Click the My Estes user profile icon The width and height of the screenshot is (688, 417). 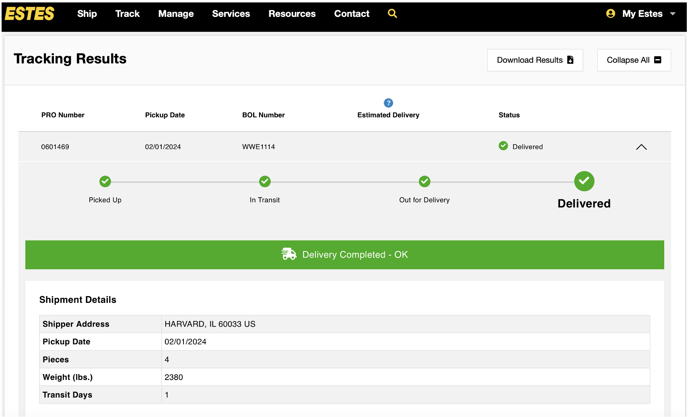pos(611,14)
